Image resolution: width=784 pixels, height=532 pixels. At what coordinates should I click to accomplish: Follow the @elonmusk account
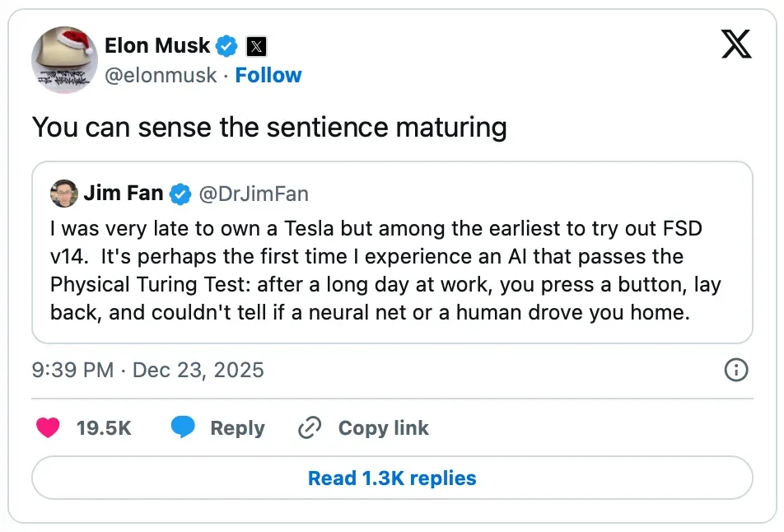268,76
